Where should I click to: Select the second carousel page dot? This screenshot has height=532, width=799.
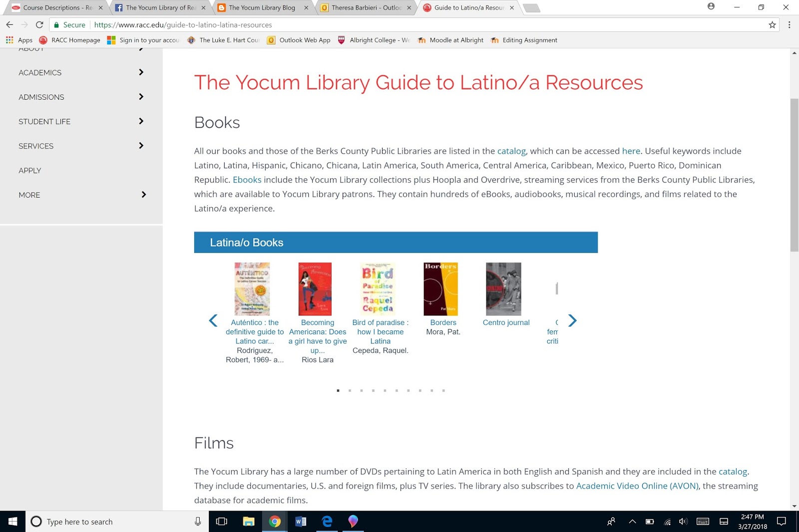(350, 391)
